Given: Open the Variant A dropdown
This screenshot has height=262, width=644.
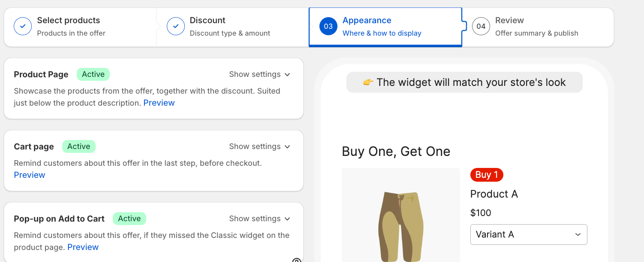Looking at the screenshot, I should tap(529, 235).
